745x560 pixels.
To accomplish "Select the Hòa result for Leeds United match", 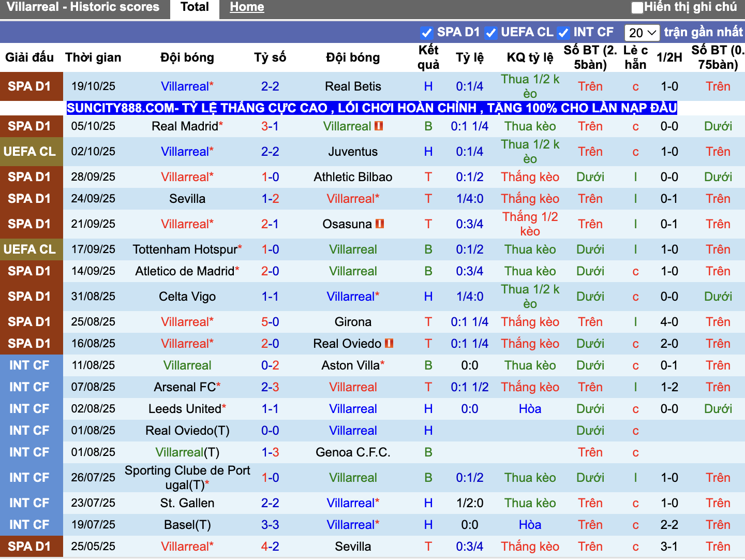I will coord(530,409).
